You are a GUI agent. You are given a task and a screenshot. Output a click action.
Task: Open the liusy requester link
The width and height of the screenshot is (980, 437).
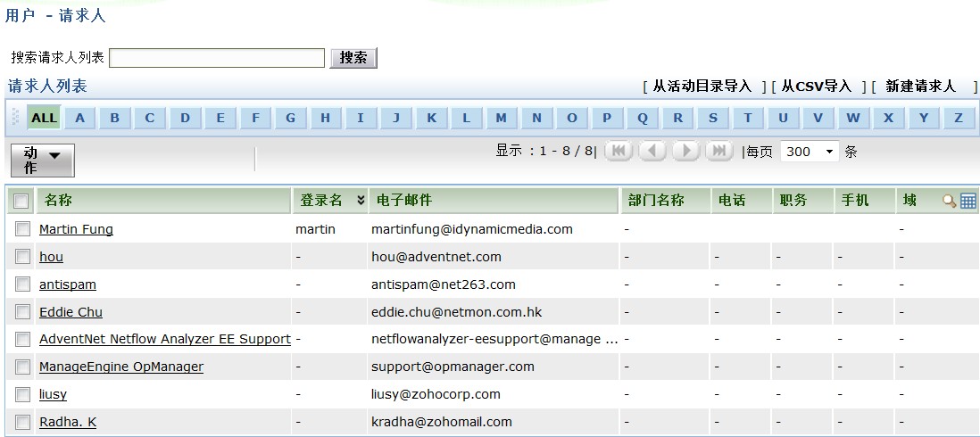tap(54, 394)
